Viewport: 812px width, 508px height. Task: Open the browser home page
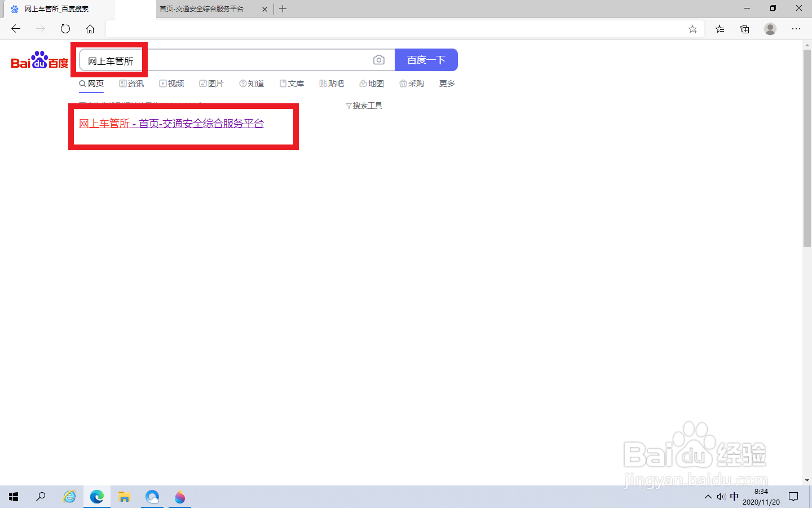click(90, 29)
